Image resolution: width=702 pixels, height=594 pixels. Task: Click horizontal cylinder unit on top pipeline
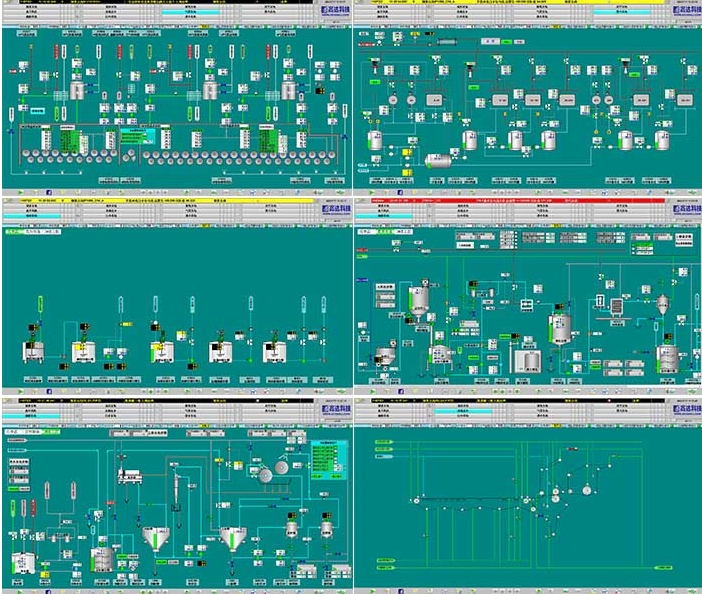pos(446,42)
